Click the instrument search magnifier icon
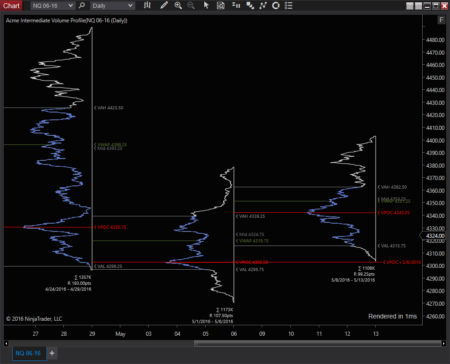The image size is (450, 364). click(82, 5)
